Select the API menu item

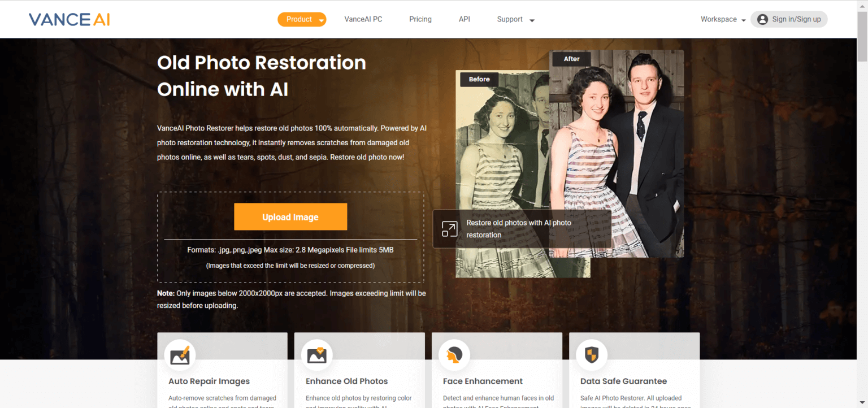pos(464,19)
